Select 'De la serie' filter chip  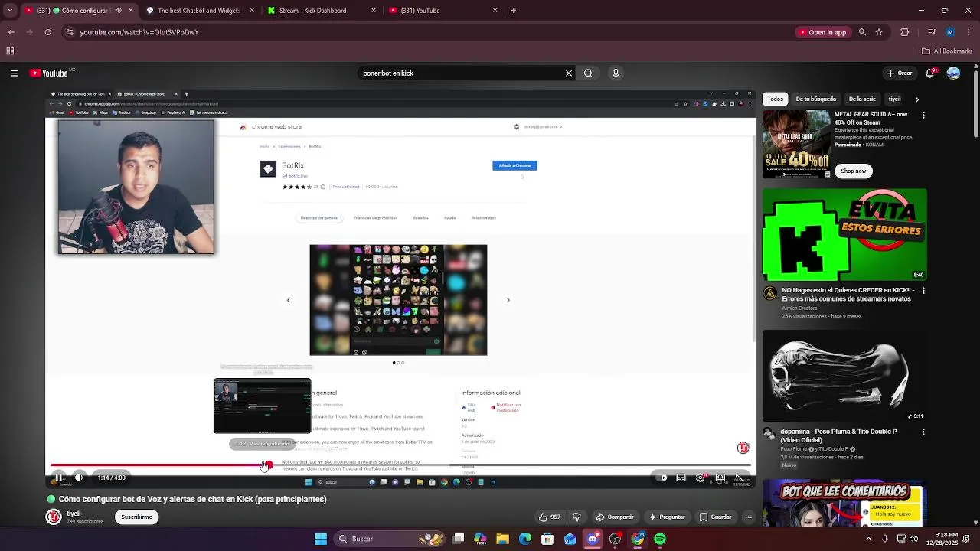pos(862,99)
